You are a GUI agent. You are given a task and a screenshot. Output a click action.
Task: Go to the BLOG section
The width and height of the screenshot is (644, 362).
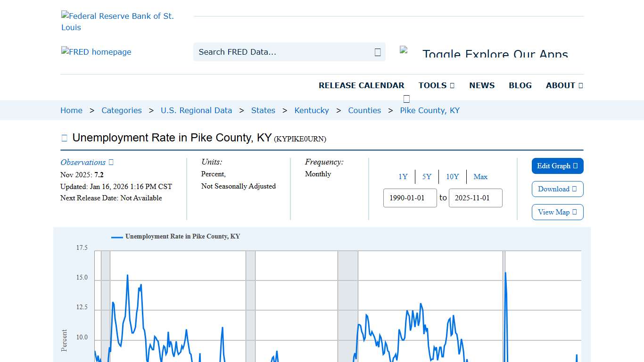(x=520, y=85)
